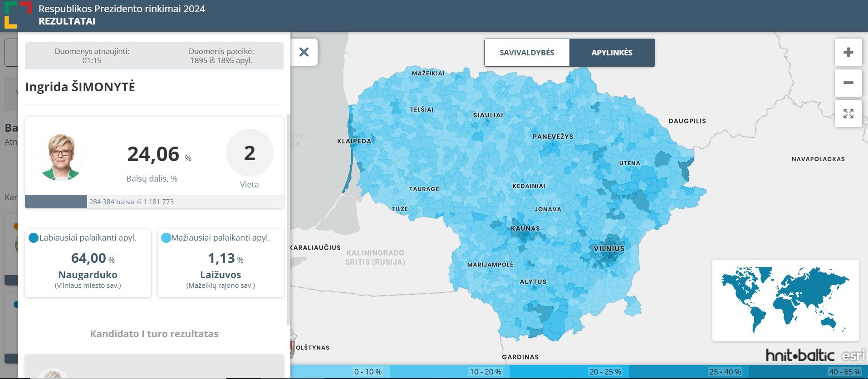Click the Esri logo attribution
Image resolution: width=868 pixels, height=379 pixels.
853,355
